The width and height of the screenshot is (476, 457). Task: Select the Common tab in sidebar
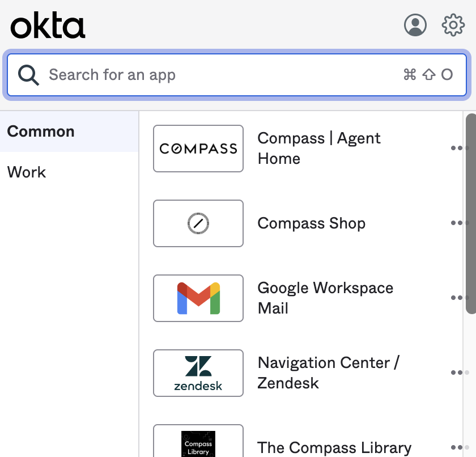pyautogui.click(x=69, y=132)
